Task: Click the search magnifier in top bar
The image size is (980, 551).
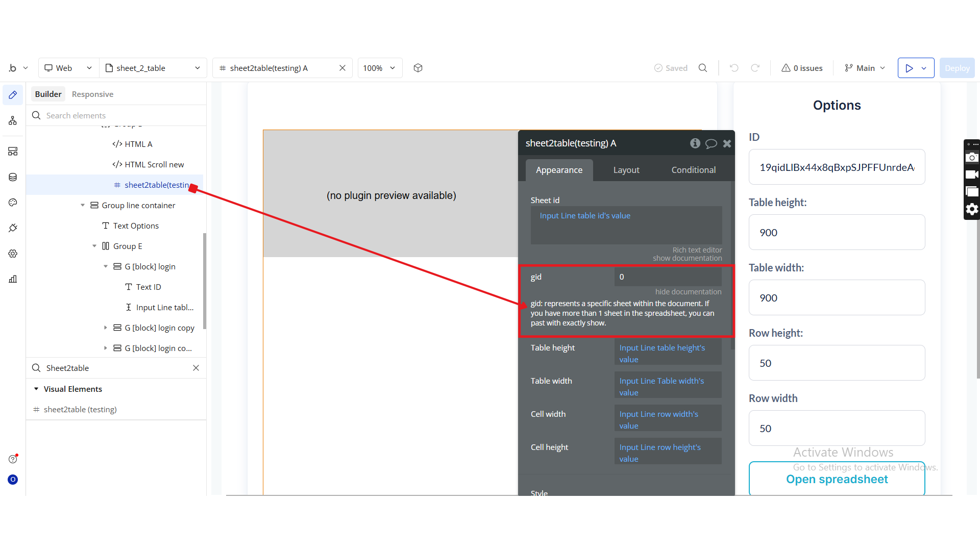Action: (x=703, y=68)
